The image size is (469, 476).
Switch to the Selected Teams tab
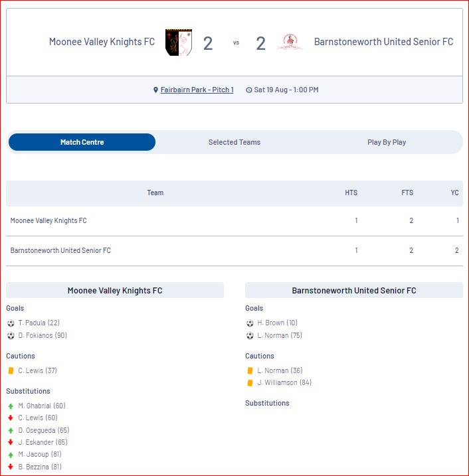pyautogui.click(x=234, y=142)
